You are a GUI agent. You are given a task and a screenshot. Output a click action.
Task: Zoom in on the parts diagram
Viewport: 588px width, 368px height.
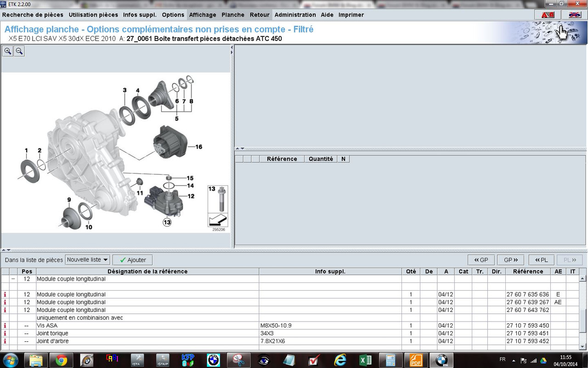(8, 52)
